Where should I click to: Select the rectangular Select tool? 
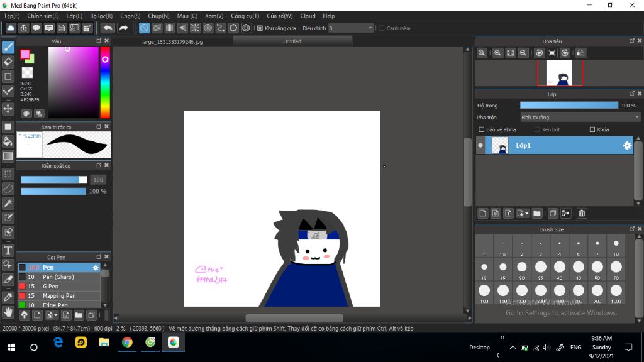[8, 174]
